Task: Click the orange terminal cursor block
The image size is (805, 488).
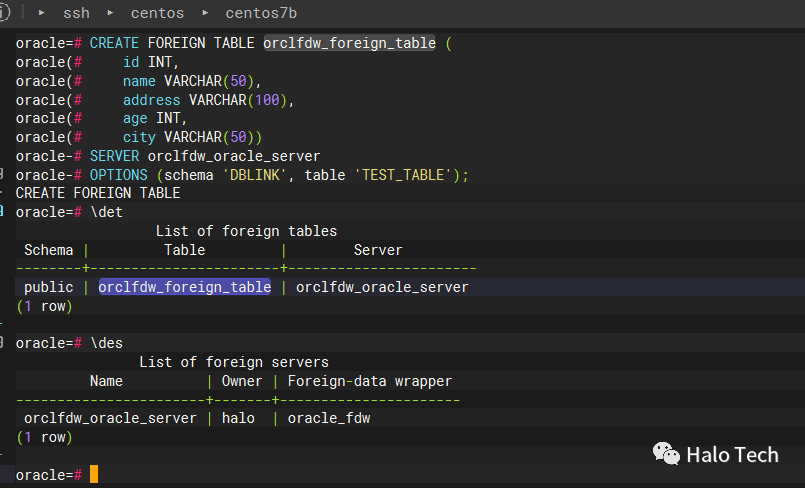Action: coord(94,474)
